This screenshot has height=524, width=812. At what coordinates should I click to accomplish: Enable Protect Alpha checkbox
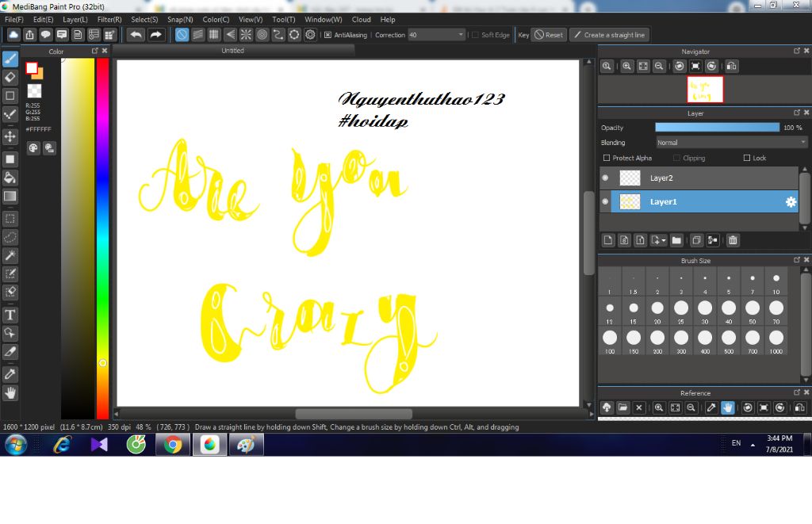607,158
